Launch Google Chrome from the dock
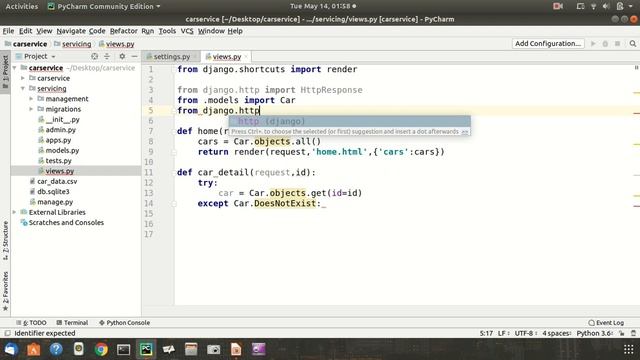640x360 pixels. pos(101,349)
